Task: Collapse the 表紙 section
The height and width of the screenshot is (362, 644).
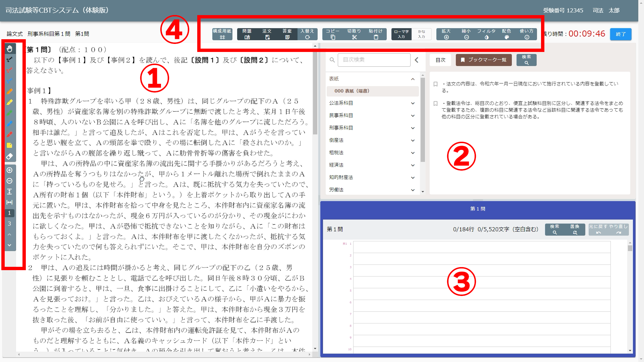Action: (x=413, y=79)
